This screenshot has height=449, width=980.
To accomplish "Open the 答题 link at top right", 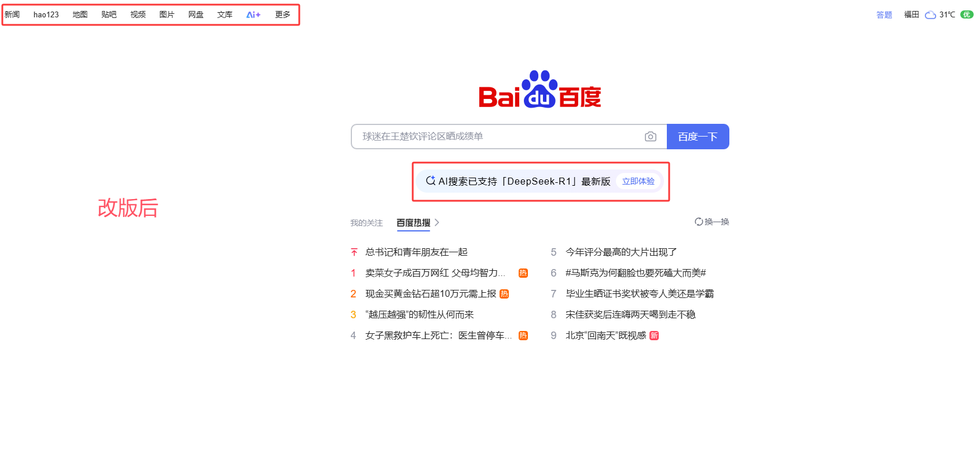I will (884, 14).
